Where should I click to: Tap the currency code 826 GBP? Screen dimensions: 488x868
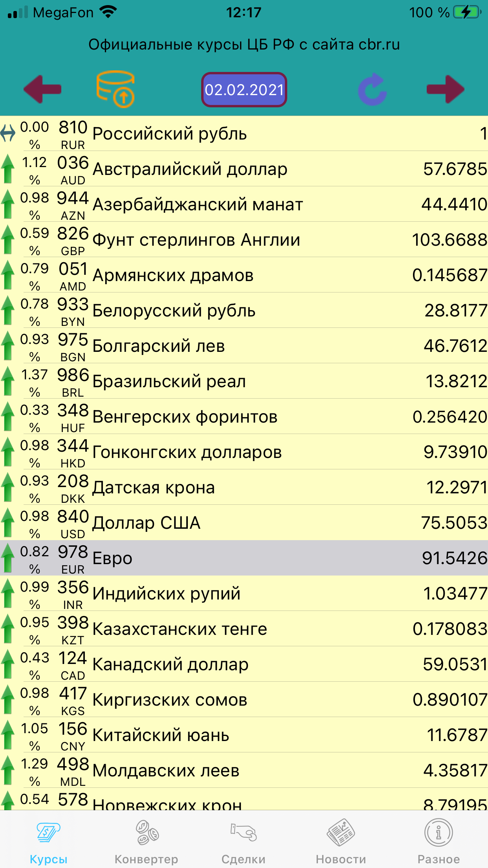(73, 241)
